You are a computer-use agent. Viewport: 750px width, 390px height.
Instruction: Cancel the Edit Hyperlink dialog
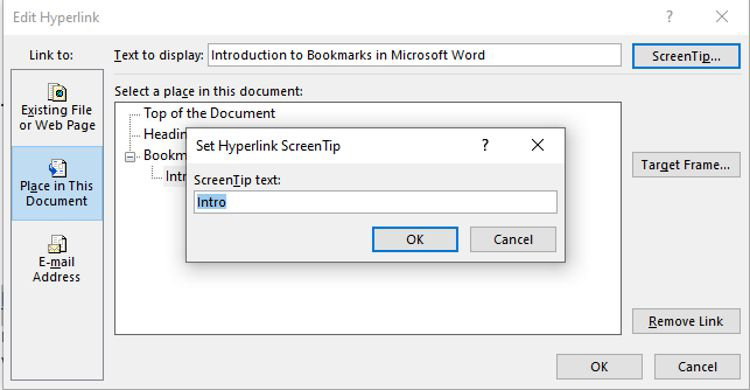697,367
